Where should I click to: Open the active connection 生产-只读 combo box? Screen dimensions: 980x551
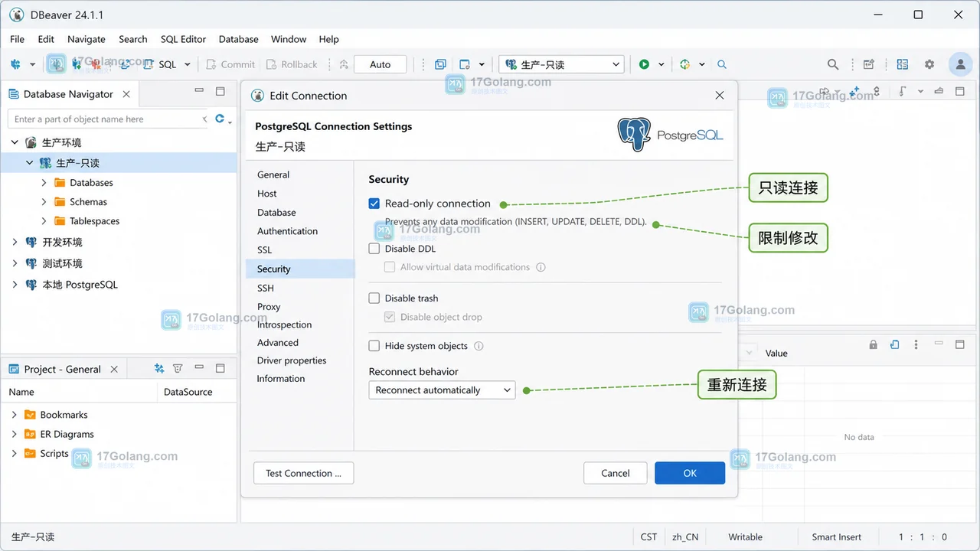(561, 65)
